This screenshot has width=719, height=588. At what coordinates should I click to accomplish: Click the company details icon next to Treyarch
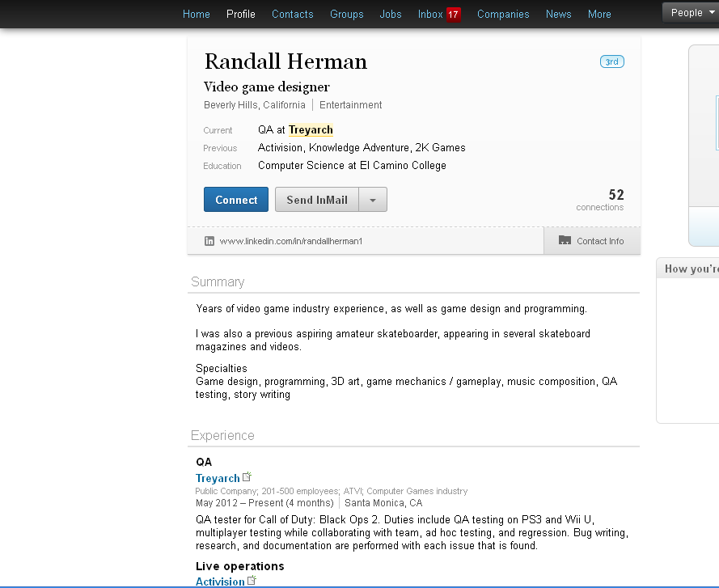[x=247, y=476]
